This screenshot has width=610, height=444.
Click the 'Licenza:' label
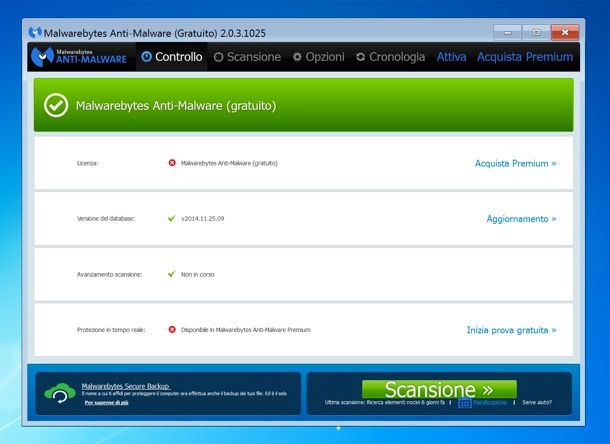point(88,163)
